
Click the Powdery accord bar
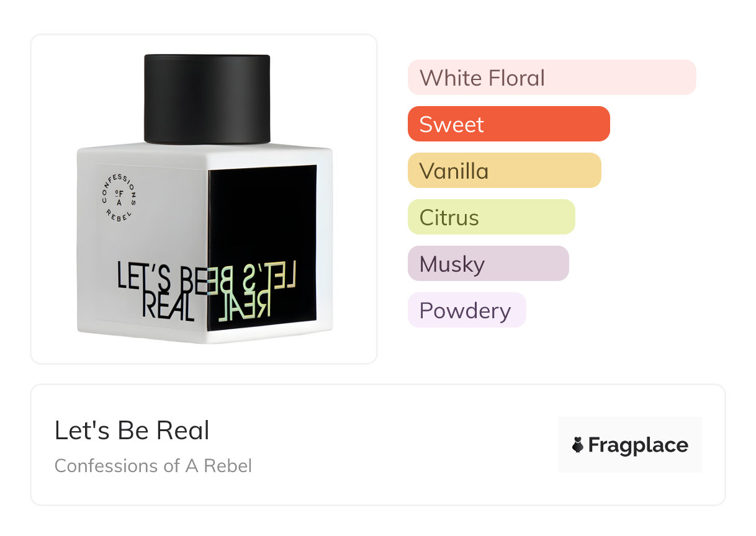click(x=466, y=310)
